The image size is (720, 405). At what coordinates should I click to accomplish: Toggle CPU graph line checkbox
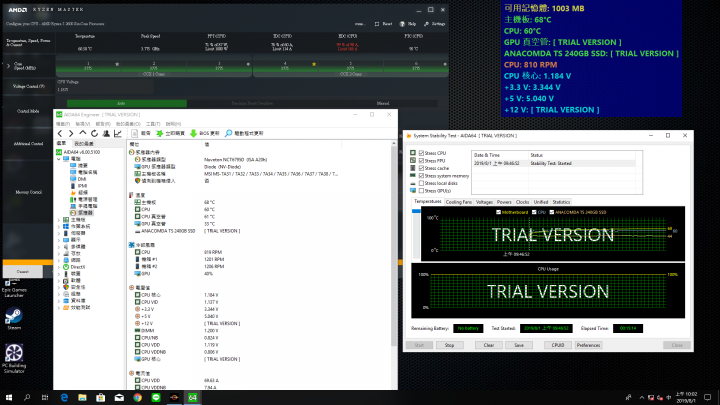(x=534, y=212)
